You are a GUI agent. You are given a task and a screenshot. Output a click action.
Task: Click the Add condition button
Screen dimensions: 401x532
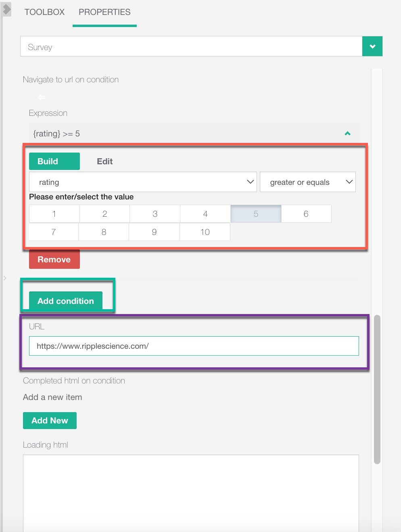[65, 301]
